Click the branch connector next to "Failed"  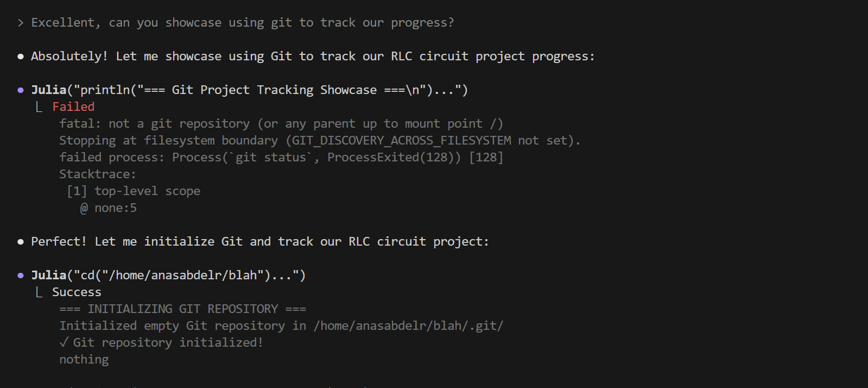coord(39,107)
